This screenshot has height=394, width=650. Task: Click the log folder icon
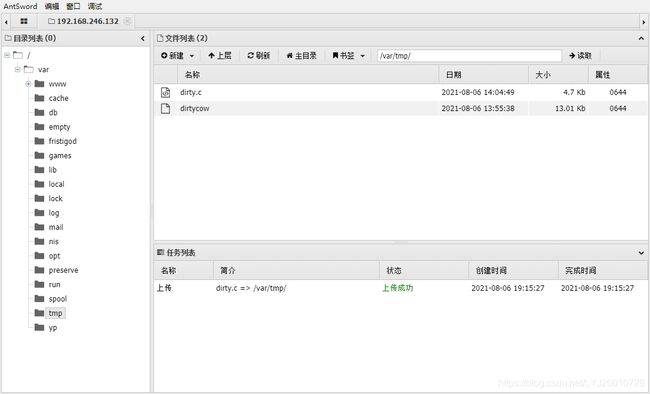click(39, 212)
